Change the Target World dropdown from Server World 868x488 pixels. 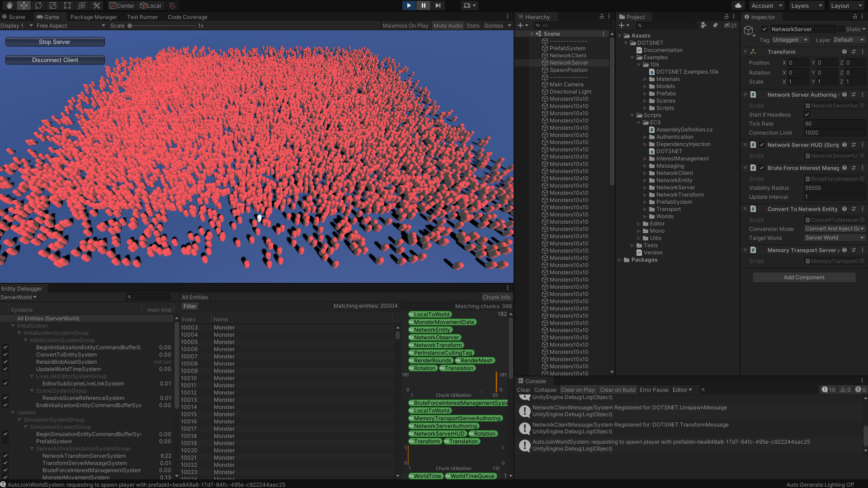[x=834, y=238]
